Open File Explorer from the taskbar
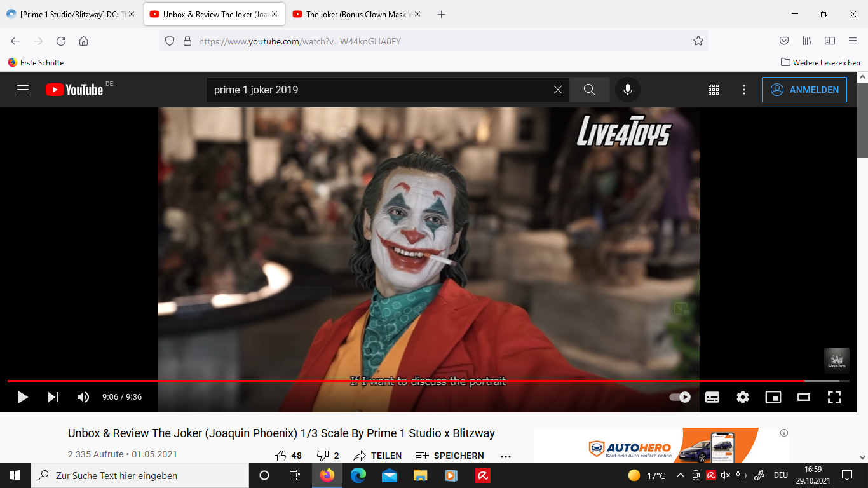 [x=420, y=475]
